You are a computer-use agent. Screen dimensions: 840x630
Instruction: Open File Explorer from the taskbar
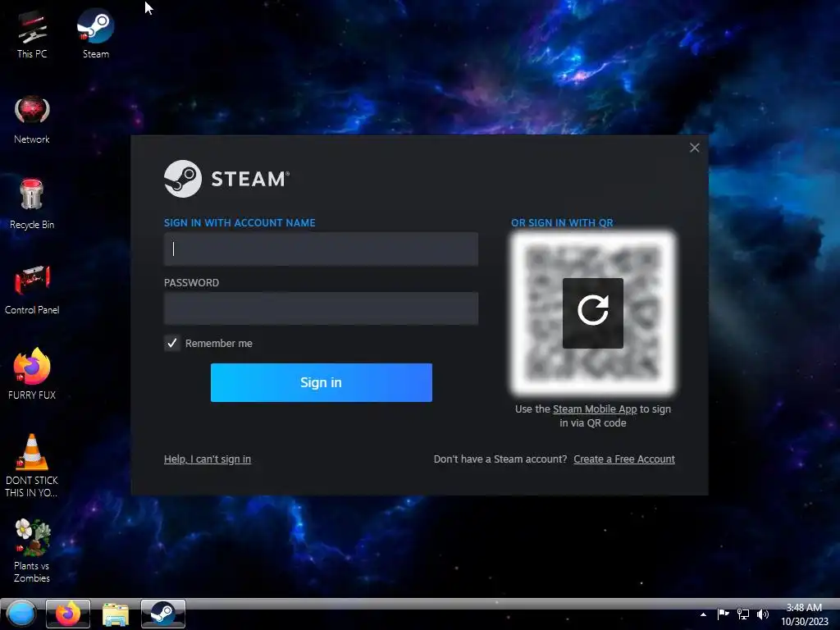(x=115, y=614)
